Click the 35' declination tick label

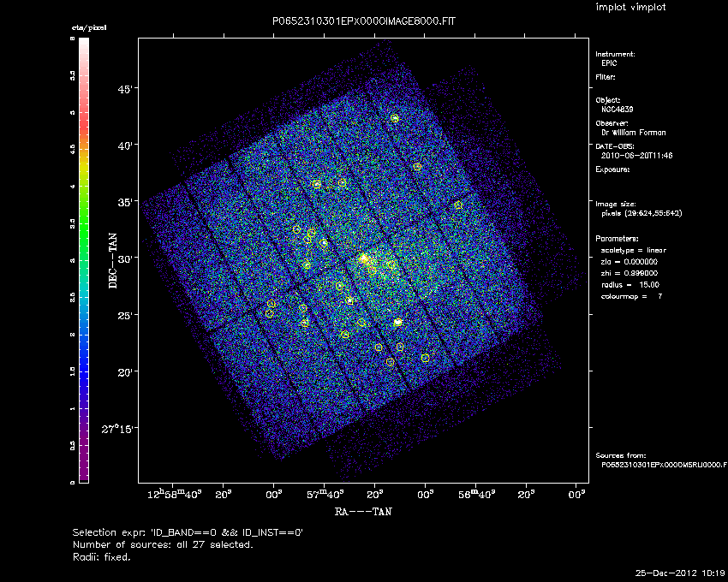click(x=125, y=202)
